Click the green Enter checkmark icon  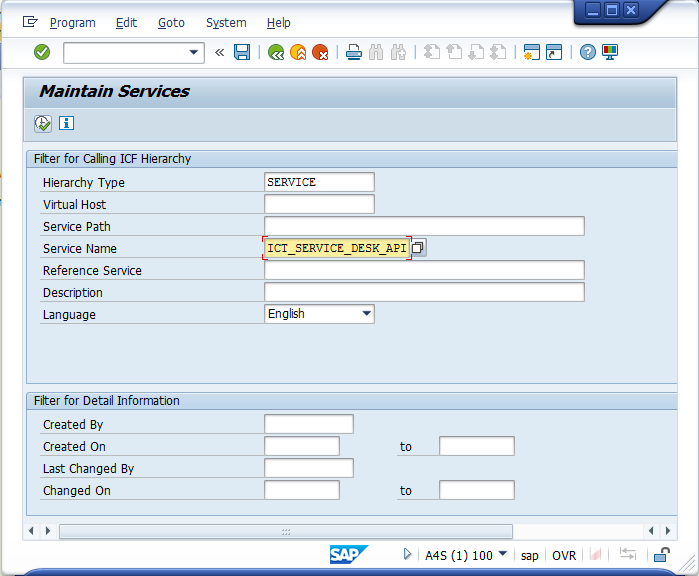tap(42, 52)
